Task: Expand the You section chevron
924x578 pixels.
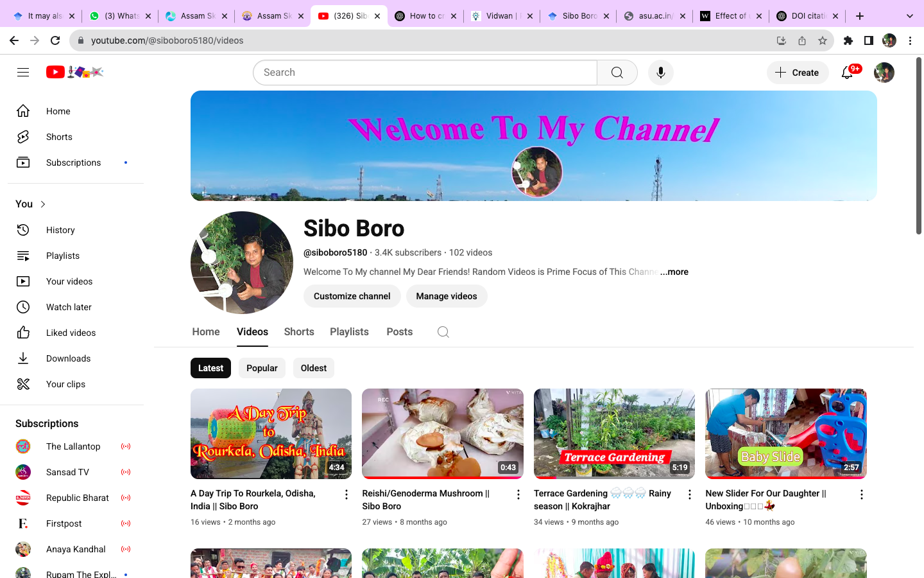Action: coord(43,204)
